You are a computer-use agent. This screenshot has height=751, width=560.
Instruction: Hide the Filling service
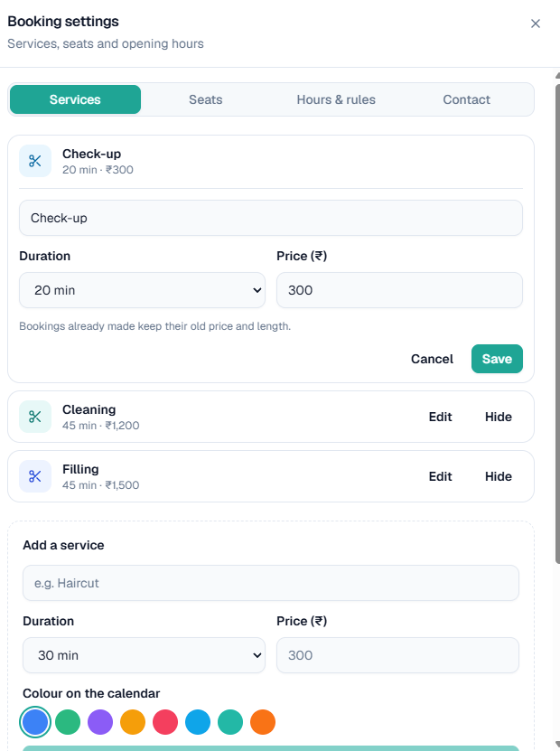coord(499,476)
